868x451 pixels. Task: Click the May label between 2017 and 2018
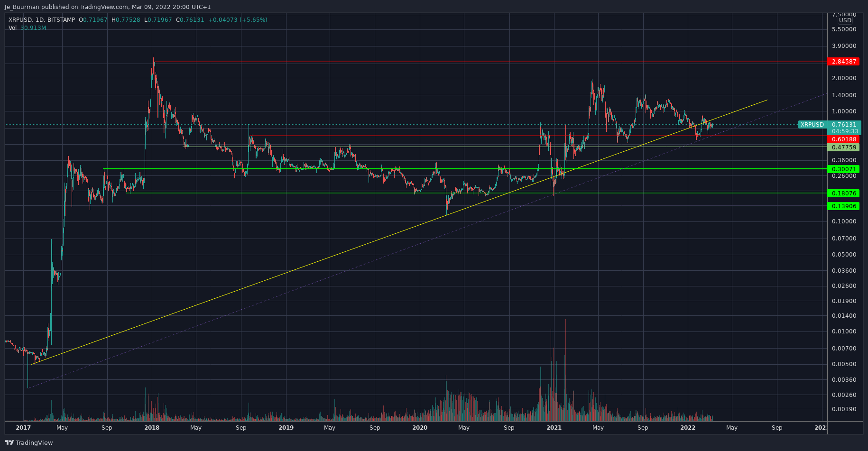pyautogui.click(x=62, y=428)
